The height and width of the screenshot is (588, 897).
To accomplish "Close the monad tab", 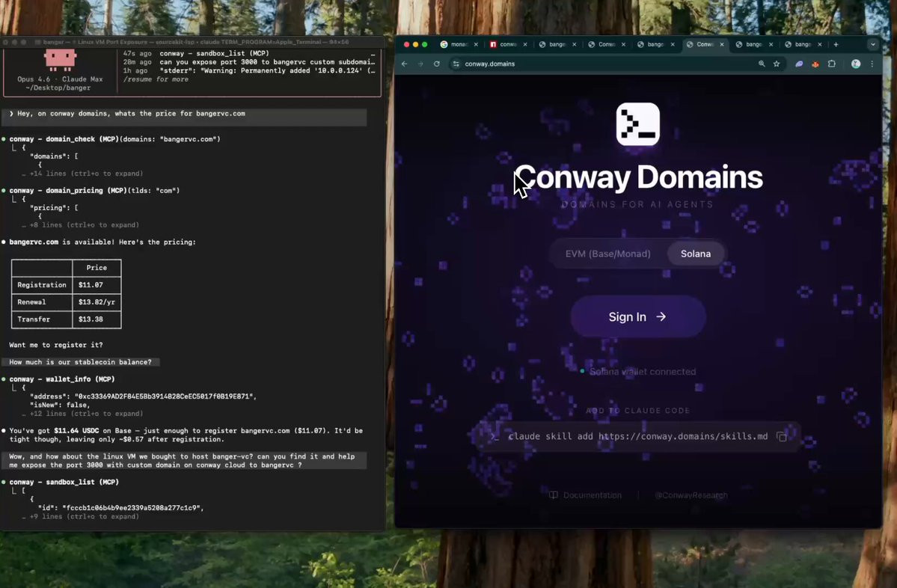I will (x=476, y=44).
